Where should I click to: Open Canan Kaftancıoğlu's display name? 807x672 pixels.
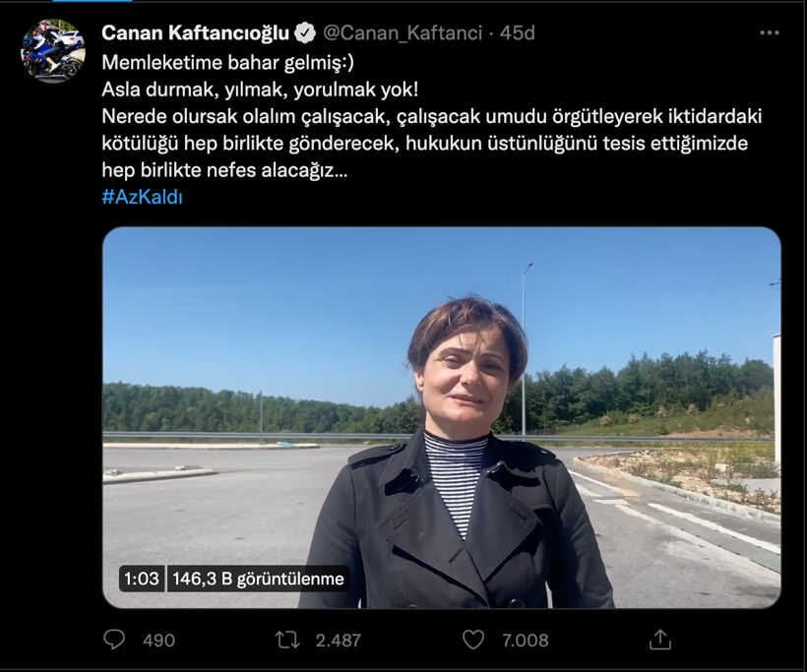click(196, 31)
